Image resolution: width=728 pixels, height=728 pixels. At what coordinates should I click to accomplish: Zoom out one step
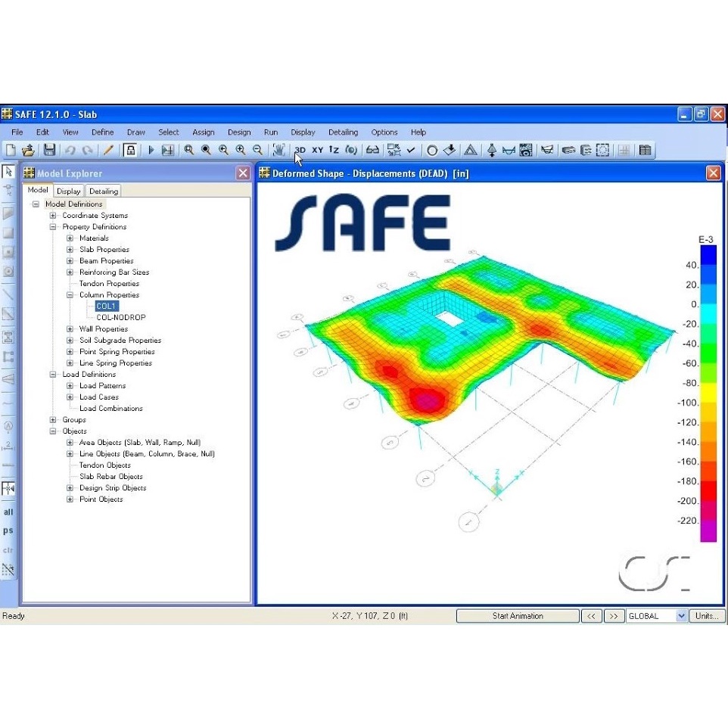pyautogui.click(x=258, y=150)
